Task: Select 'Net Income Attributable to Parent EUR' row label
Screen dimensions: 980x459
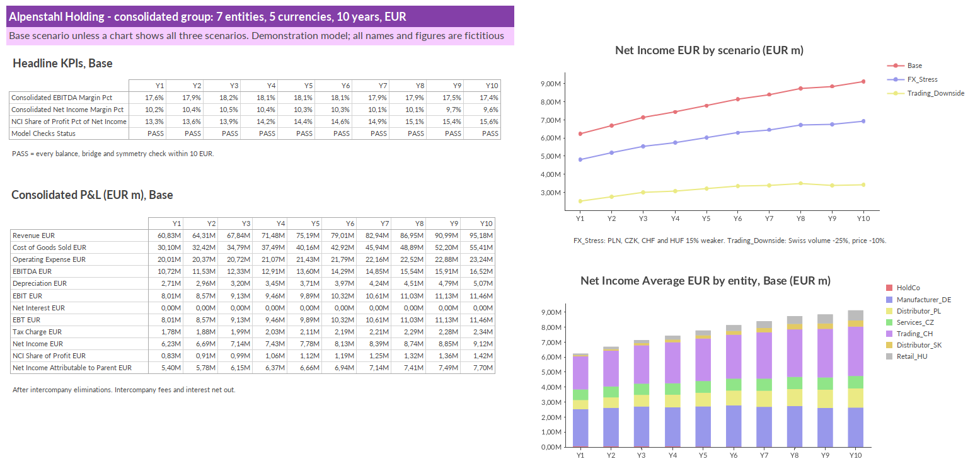Action: (79, 368)
